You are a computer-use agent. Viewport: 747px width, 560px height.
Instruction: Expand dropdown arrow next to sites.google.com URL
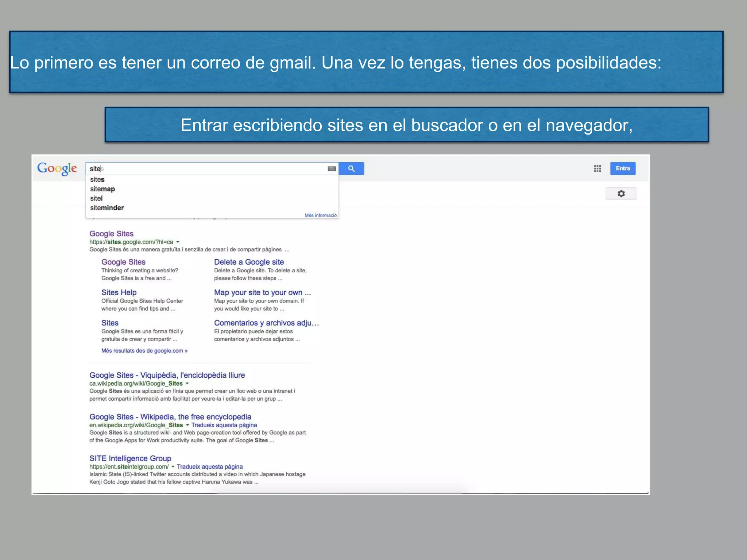coord(178,242)
